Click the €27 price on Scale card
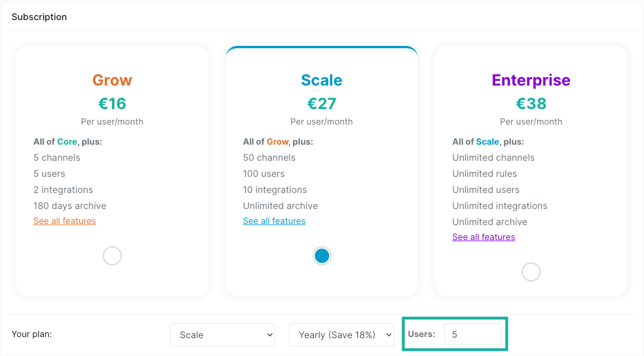The image size is (644, 356). click(322, 103)
